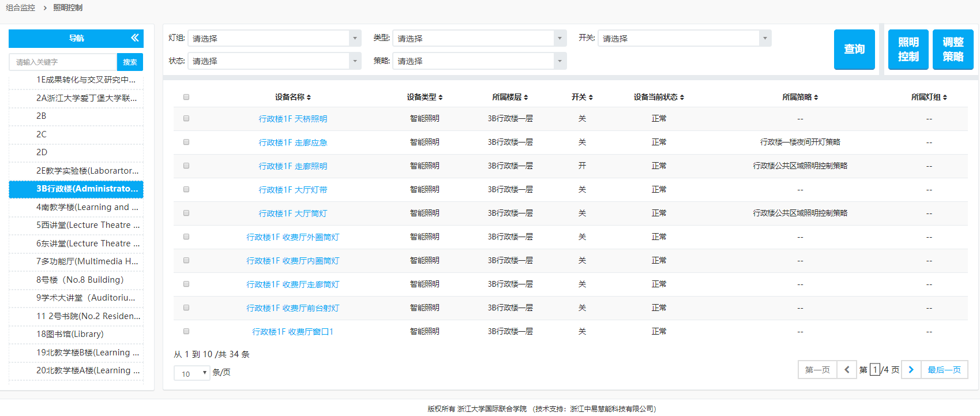Check the 收费厅外圈筒灯 row checkbox
This screenshot has height=416, width=980.
pyautogui.click(x=186, y=237)
